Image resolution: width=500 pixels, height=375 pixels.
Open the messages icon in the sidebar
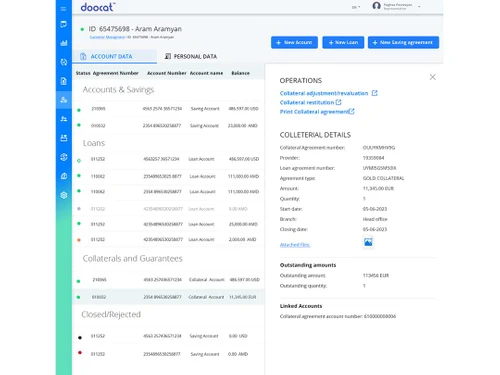(64, 24)
